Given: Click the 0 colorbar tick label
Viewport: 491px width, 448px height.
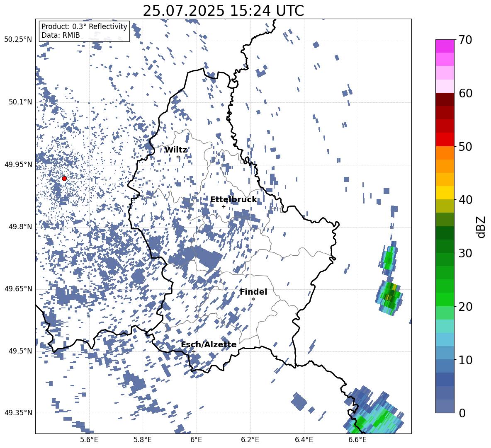Looking at the screenshot, I should [462, 413].
